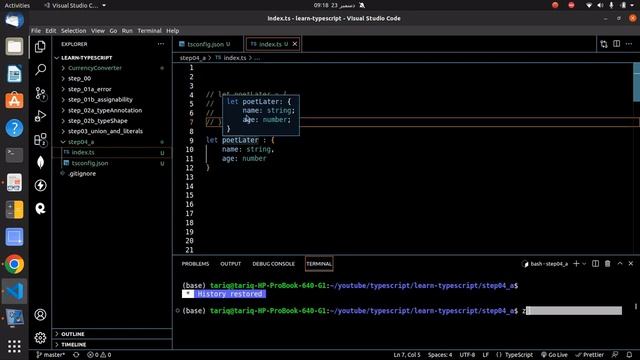Click Spaces: 4 indentation setting
640x360 pixels.
(440, 355)
